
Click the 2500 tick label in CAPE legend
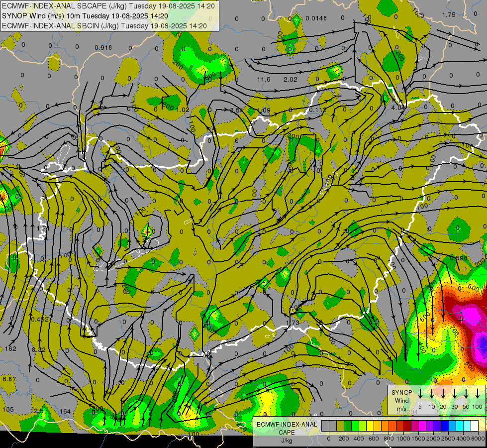pyautogui.click(x=448, y=439)
